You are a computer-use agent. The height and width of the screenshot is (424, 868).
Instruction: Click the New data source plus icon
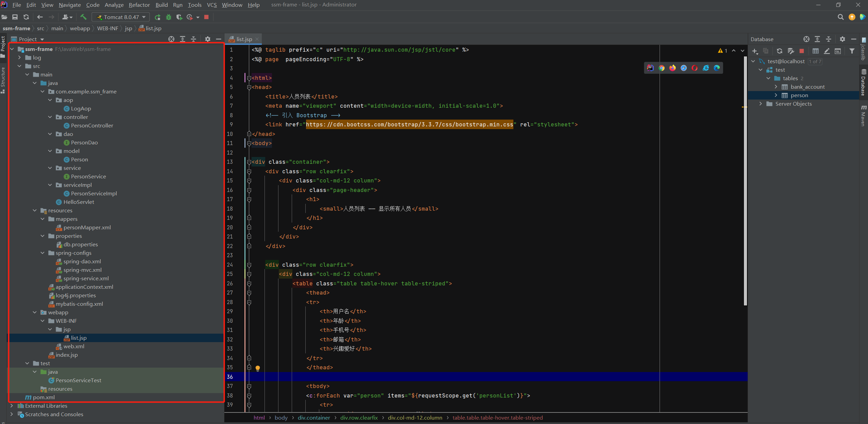click(x=755, y=51)
